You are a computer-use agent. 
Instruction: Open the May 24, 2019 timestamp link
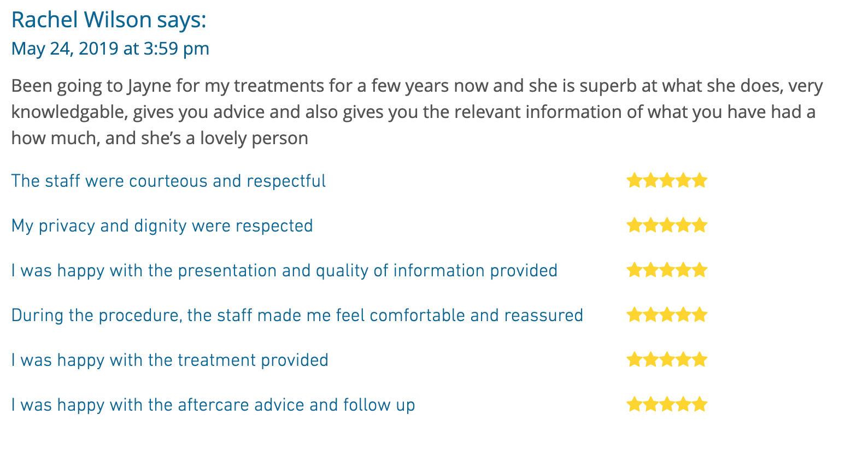click(x=110, y=49)
